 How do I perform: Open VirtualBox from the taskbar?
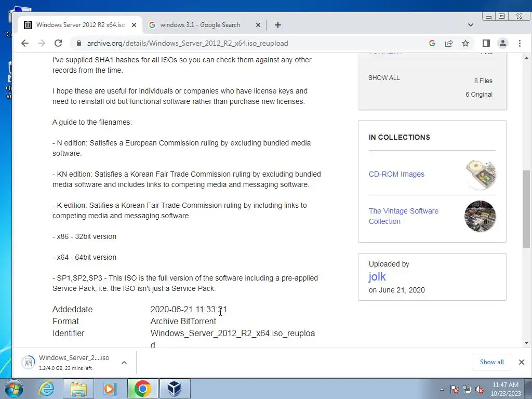(x=175, y=389)
